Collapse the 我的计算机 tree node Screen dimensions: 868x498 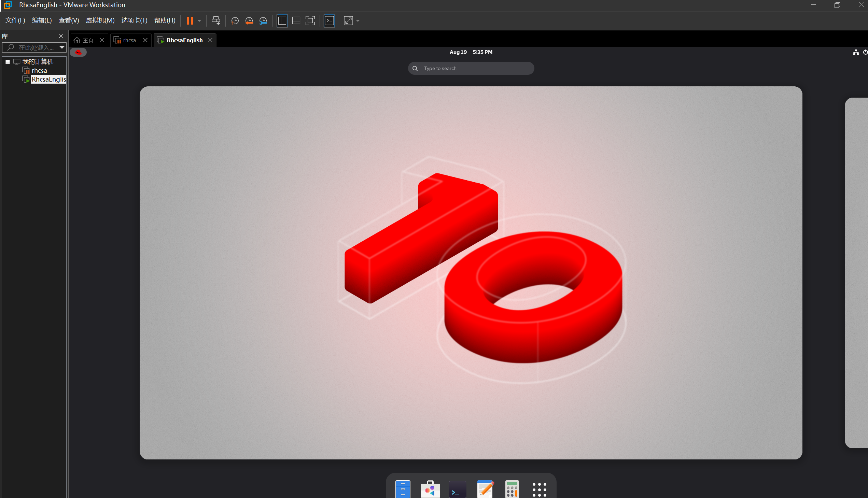click(8, 62)
